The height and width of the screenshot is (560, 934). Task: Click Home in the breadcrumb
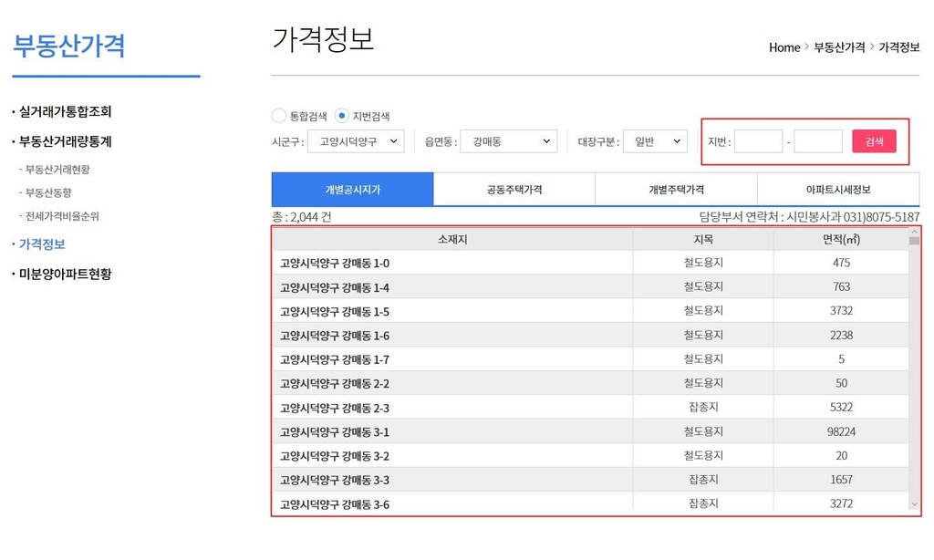[784, 47]
